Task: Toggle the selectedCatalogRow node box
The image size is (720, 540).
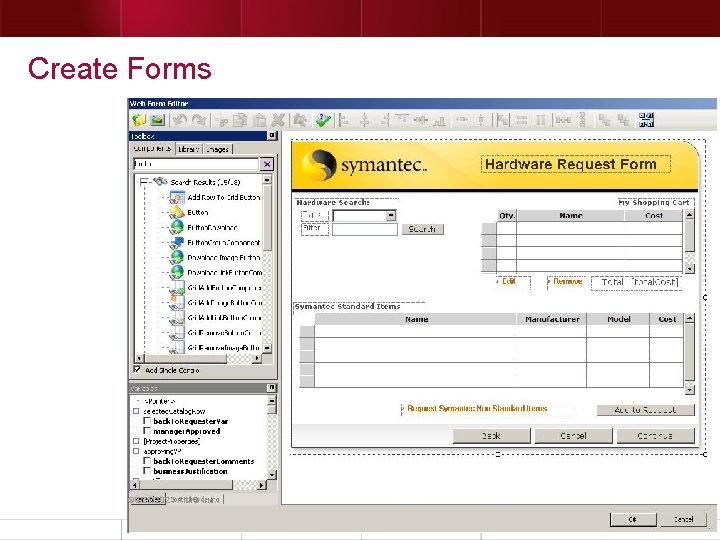Action: pyautogui.click(x=136, y=411)
